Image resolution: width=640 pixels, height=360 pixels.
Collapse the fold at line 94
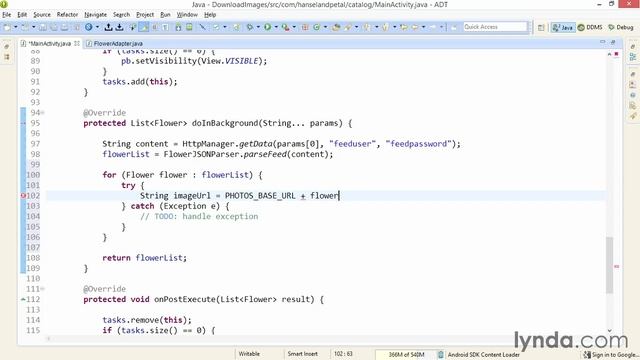(42, 113)
